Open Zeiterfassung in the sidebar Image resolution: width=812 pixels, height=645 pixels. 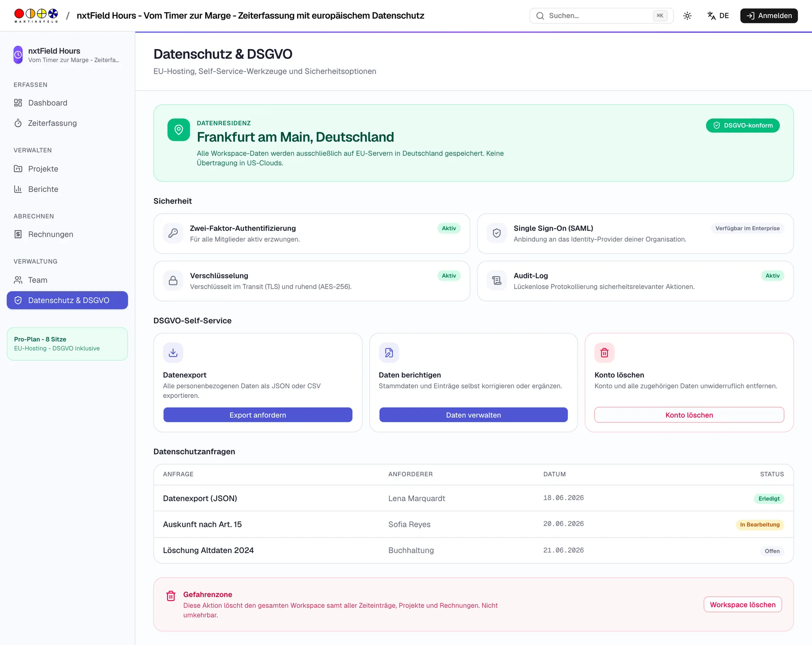[67, 123]
